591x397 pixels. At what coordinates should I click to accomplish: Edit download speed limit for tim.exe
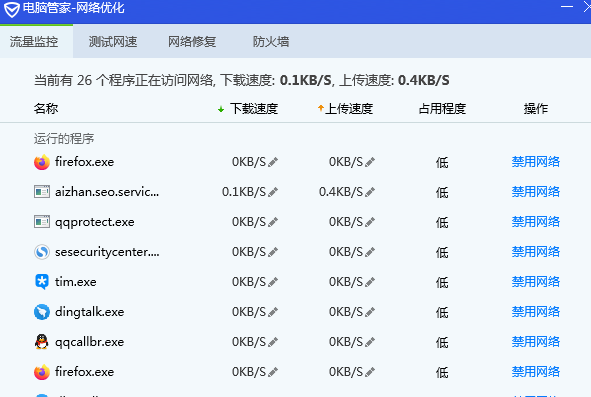click(273, 282)
